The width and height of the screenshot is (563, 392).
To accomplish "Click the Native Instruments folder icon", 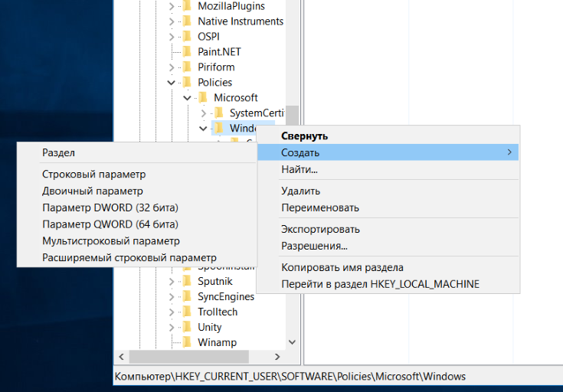I will coord(185,21).
